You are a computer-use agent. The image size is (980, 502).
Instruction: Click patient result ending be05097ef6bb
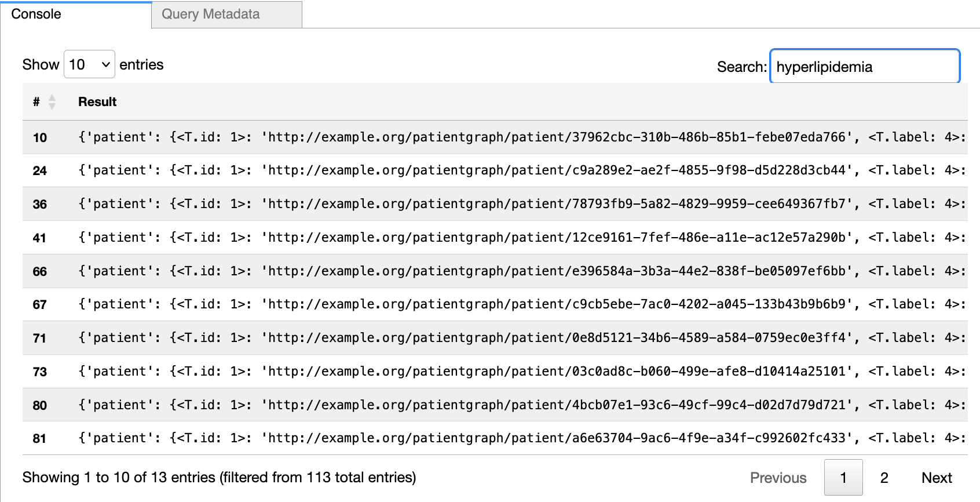pyautogui.click(x=522, y=271)
